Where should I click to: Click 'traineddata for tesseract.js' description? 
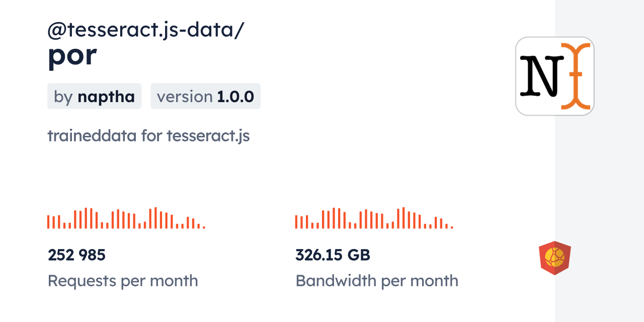tap(148, 135)
